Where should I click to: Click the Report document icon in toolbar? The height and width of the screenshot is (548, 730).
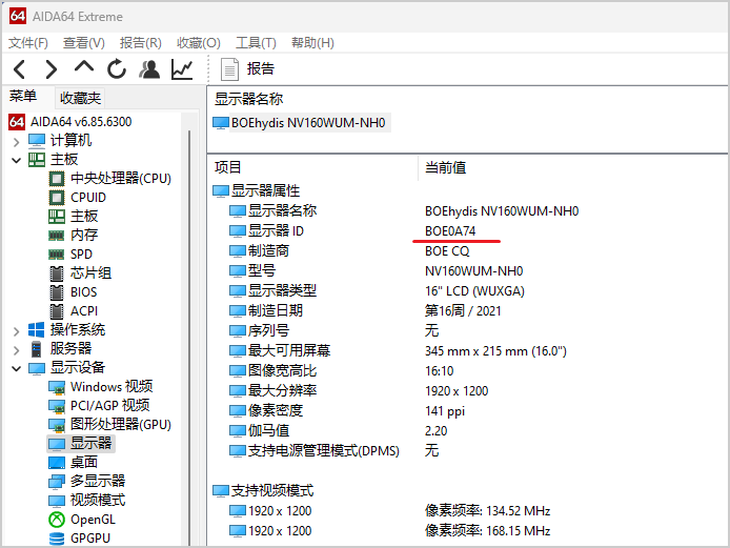tap(230, 69)
